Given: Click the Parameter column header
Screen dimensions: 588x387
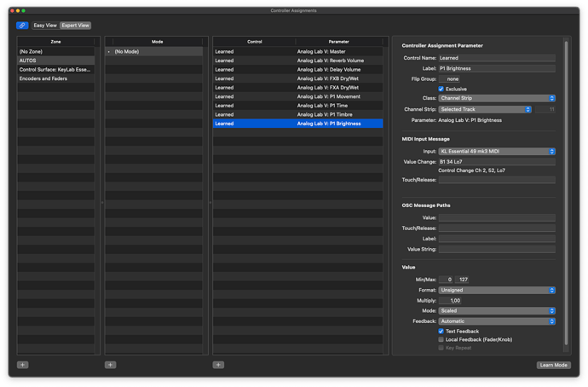Looking at the screenshot, I should click(x=339, y=42).
